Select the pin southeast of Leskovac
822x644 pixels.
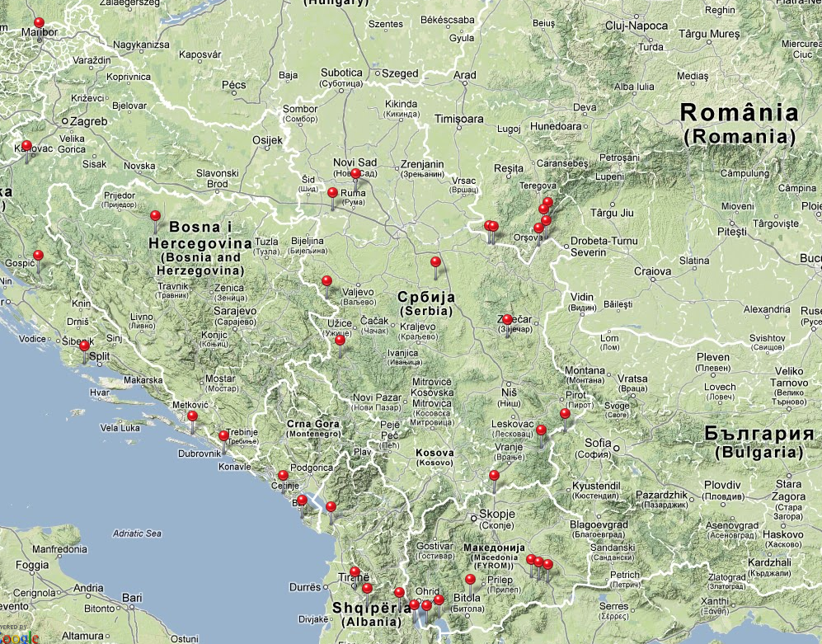click(541, 430)
